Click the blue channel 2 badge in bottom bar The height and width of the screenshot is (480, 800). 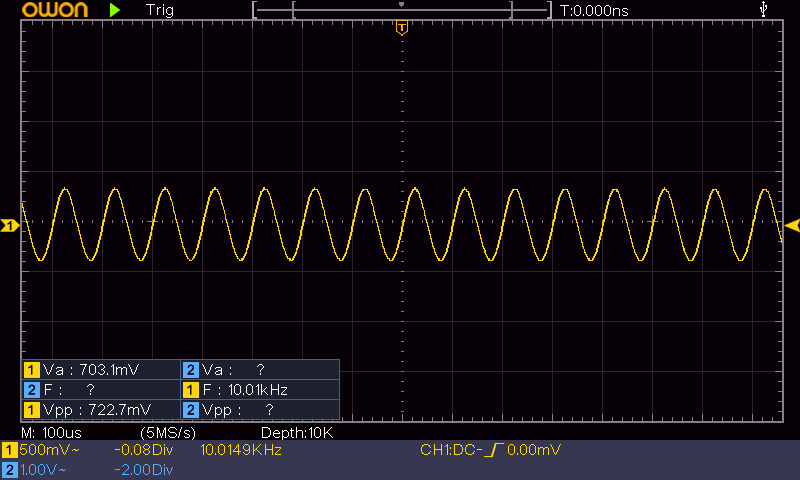click(9, 470)
